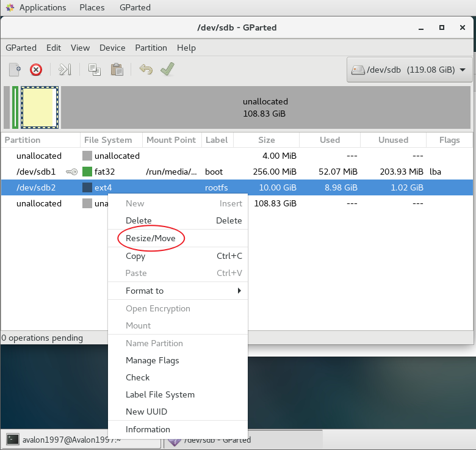Click the green Apply All Operations checkmark
The height and width of the screenshot is (450, 476).
point(167,70)
